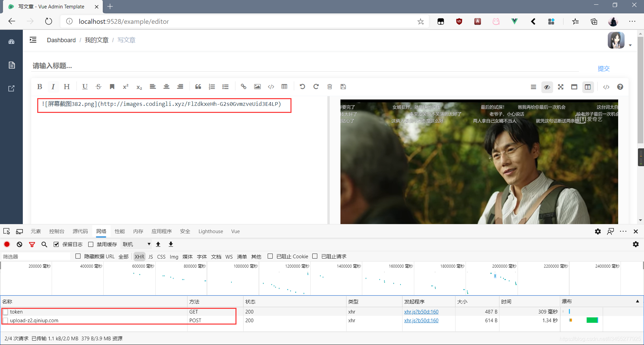Clear the network log

coord(19,244)
